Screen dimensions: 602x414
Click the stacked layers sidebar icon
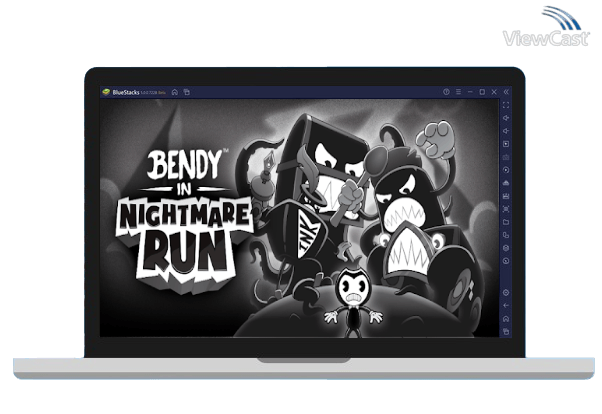pos(506,248)
